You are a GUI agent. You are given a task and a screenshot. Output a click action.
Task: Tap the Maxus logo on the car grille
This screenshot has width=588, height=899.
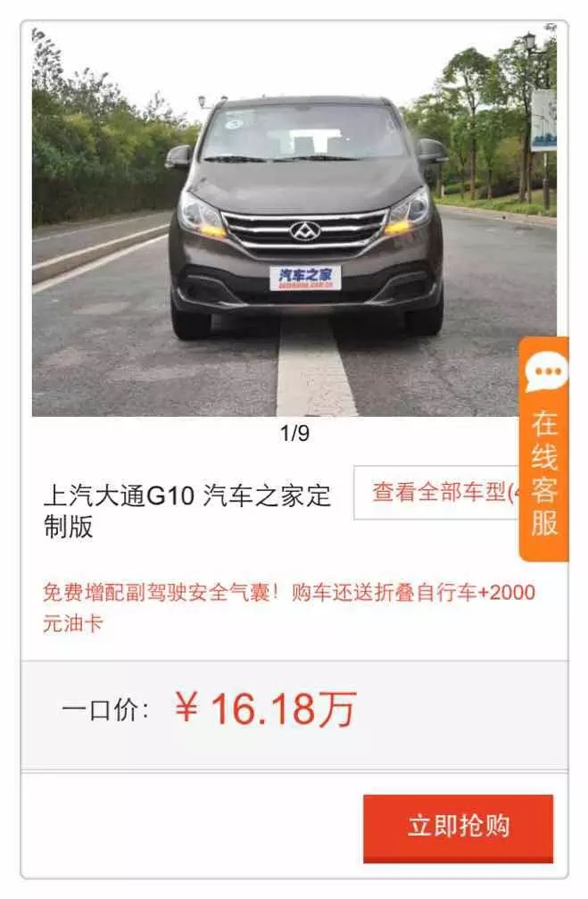[x=304, y=231]
